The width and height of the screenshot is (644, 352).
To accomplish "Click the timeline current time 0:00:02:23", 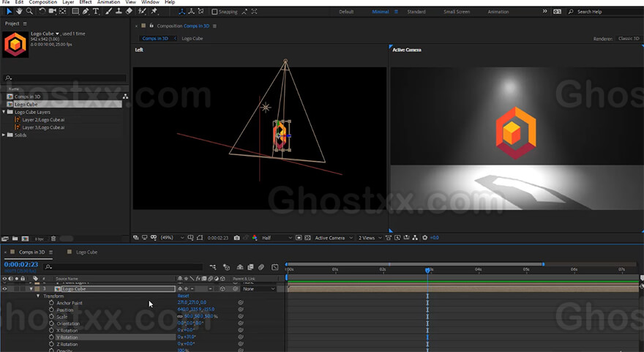I will [x=21, y=264].
